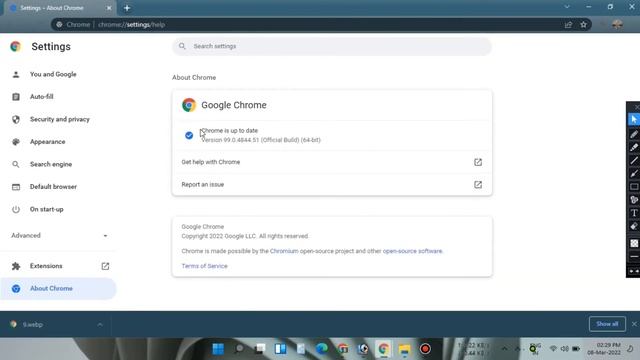Close the downloads bar
Viewport: 640px width, 360px height.
(634, 324)
